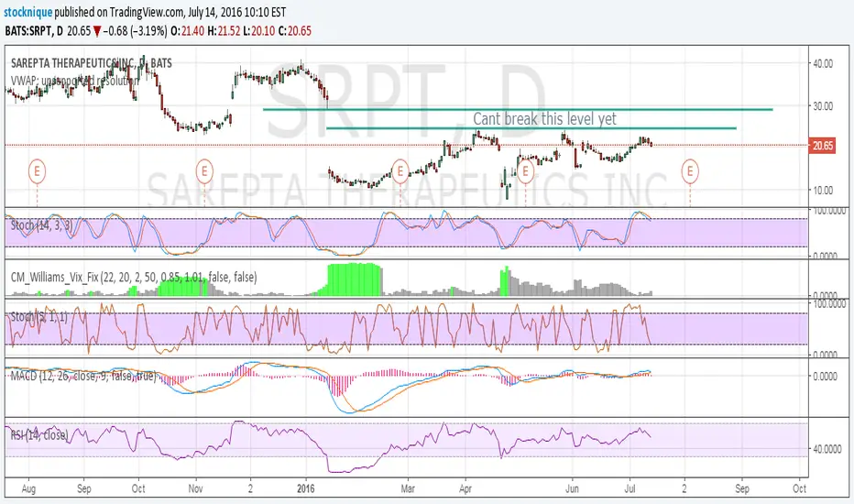Click the earnings E marker near August 2015
This screenshot has width=854, height=504.
pos(37,171)
